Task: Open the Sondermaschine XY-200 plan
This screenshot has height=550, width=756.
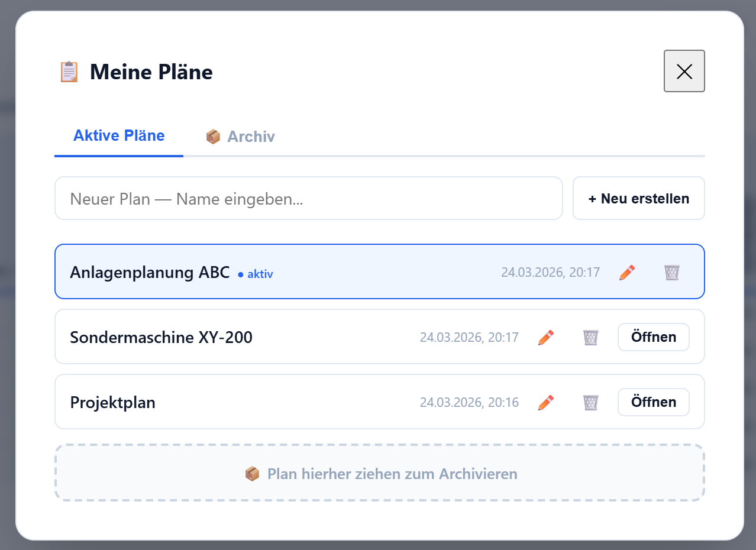Action: coord(653,337)
